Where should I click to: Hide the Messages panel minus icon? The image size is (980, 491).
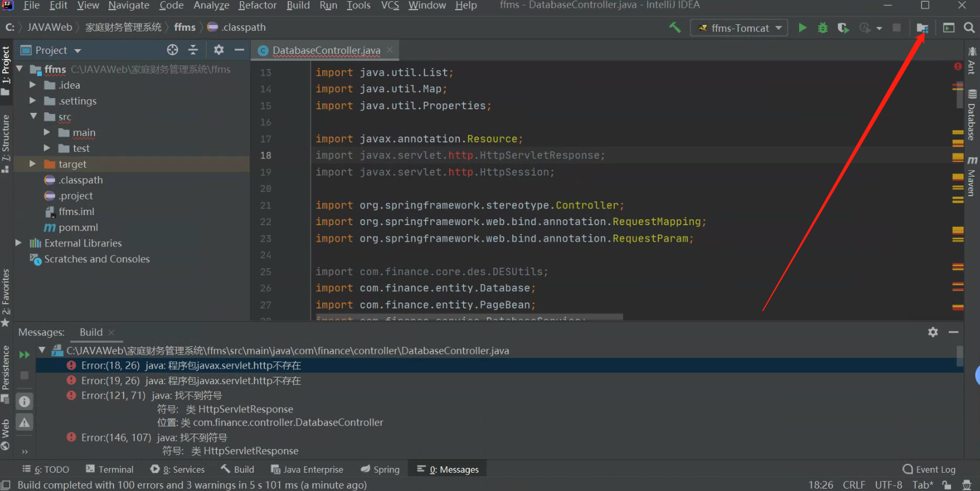tap(953, 332)
